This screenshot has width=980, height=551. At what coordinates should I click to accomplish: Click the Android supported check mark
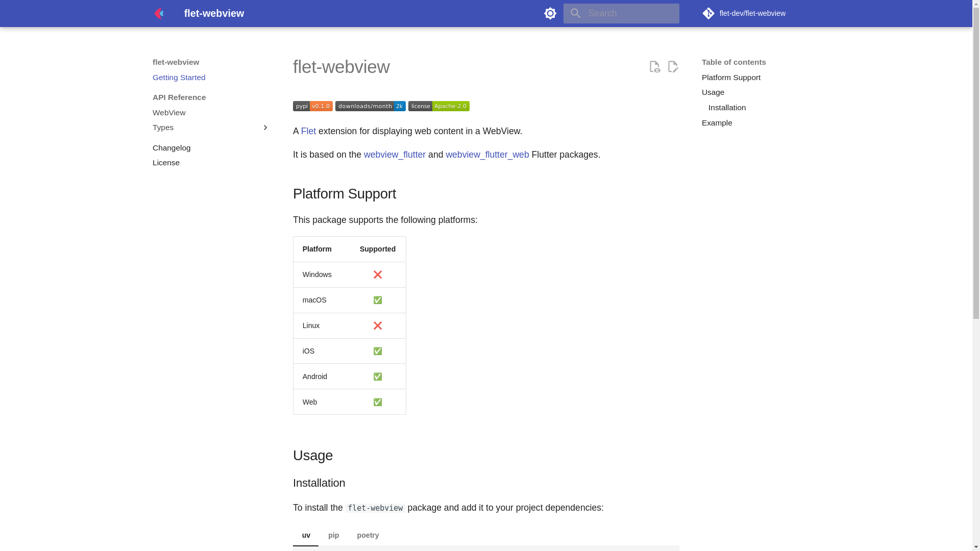click(x=378, y=377)
